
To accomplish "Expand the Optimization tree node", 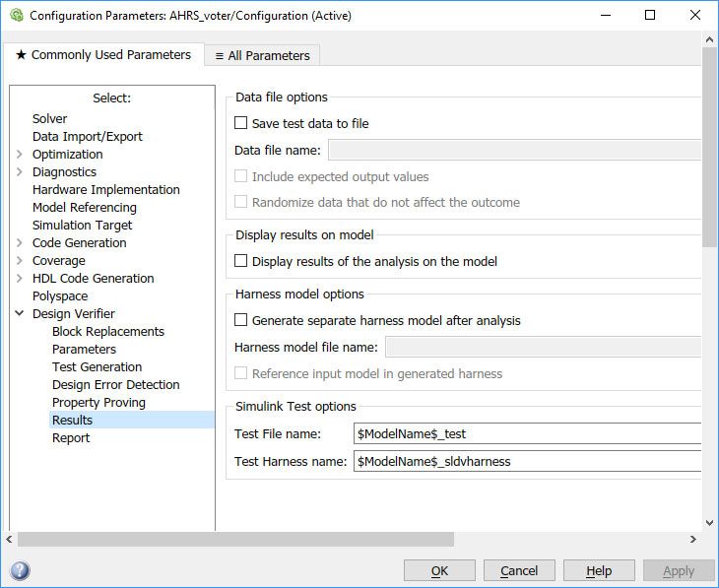I will coord(20,155).
